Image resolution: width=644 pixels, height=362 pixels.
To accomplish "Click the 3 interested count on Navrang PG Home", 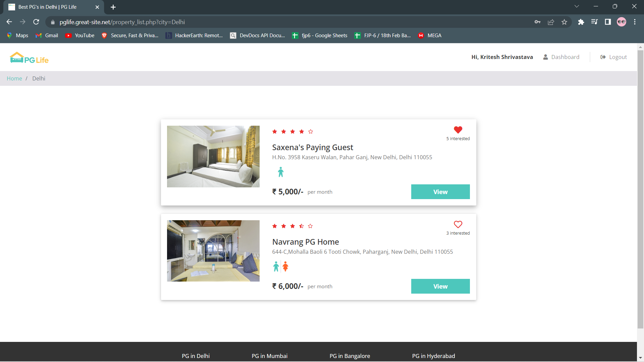I will [458, 233].
